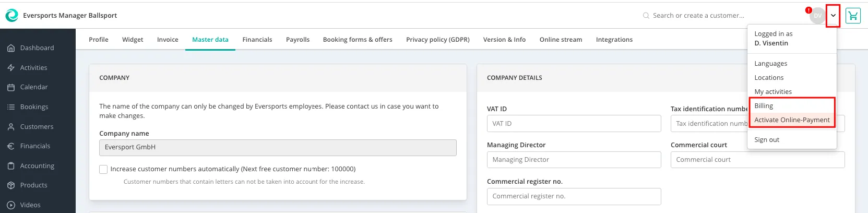Open the Booking forms & offers tab
Screen dimensions: 868x213
[357, 40]
